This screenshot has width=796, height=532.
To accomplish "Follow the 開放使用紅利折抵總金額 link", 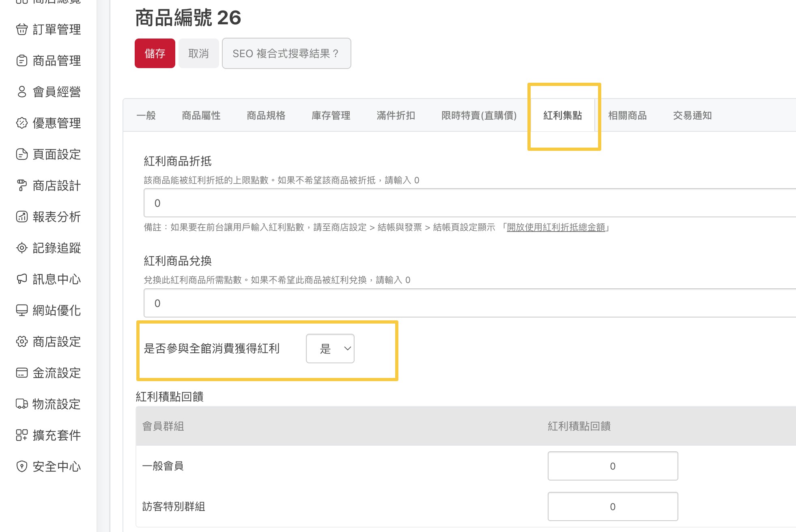I will click(556, 227).
